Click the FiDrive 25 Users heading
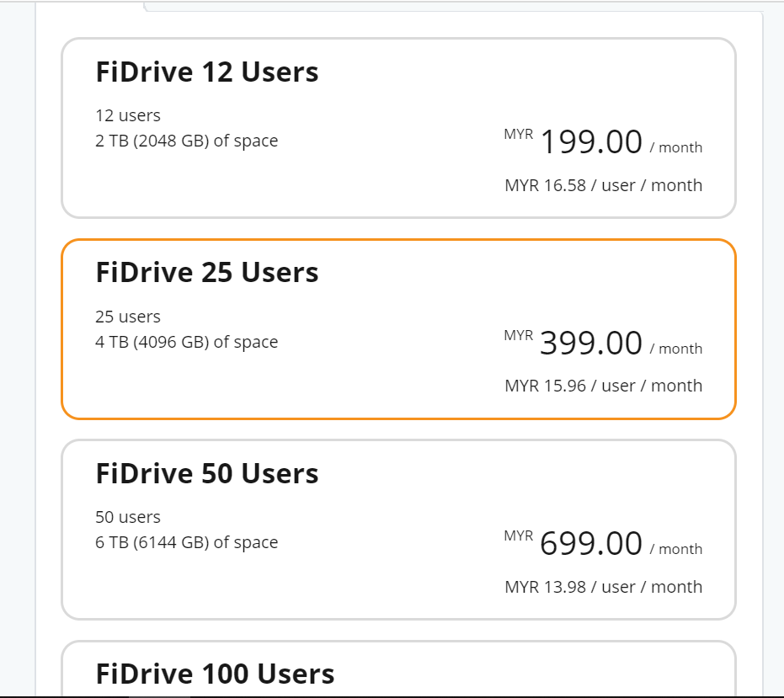Image resolution: width=784 pixels, height=698 pixels. (207, 273)
